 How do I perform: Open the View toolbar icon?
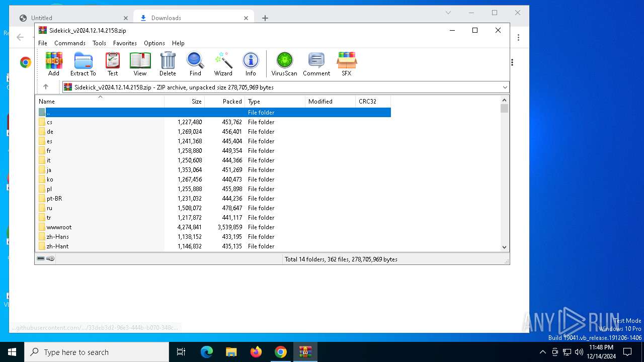point(140,64)
